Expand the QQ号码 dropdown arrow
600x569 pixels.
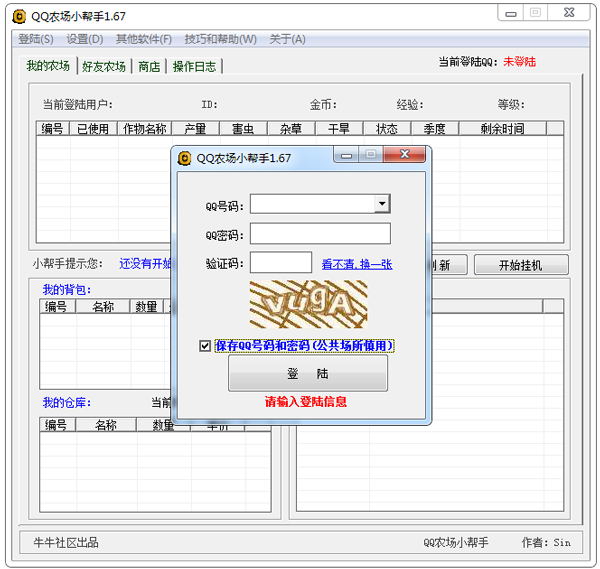382,204
